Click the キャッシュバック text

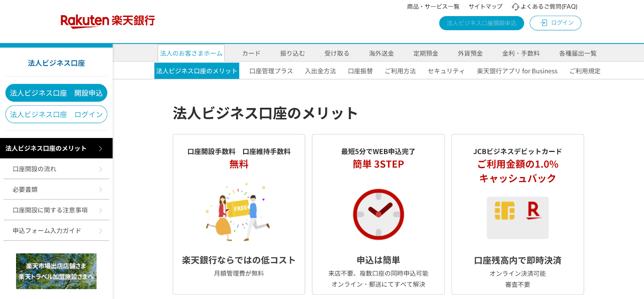[x=518, y=178]
